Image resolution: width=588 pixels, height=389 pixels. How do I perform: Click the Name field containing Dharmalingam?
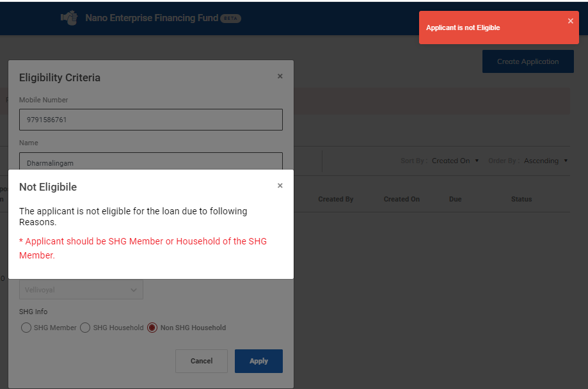150,163
